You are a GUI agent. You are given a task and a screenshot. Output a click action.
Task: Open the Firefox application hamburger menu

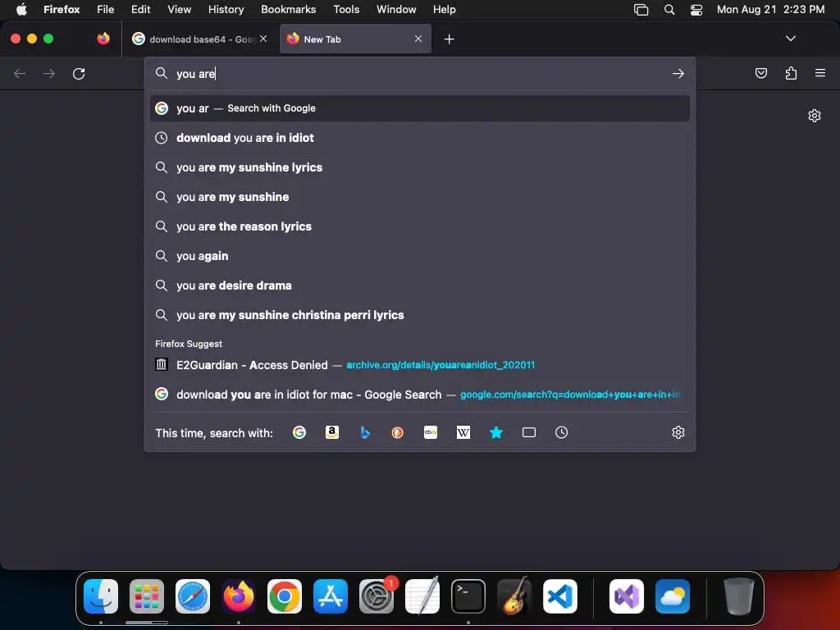tap(820, 73)
